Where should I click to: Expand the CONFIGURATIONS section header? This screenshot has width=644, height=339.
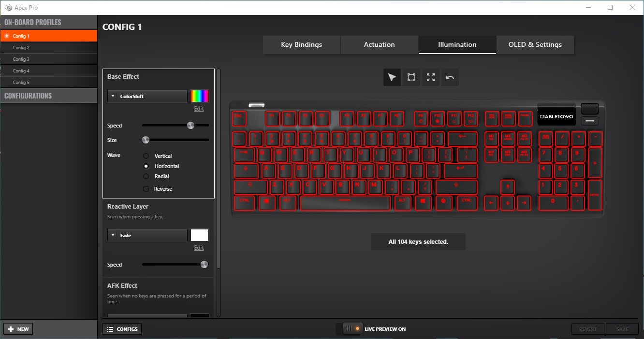click(49, 96)
